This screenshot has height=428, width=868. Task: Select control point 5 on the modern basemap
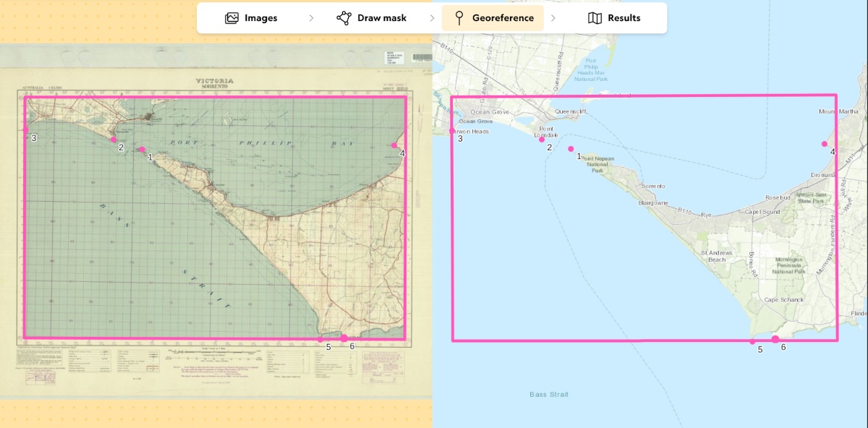(752, 341)
